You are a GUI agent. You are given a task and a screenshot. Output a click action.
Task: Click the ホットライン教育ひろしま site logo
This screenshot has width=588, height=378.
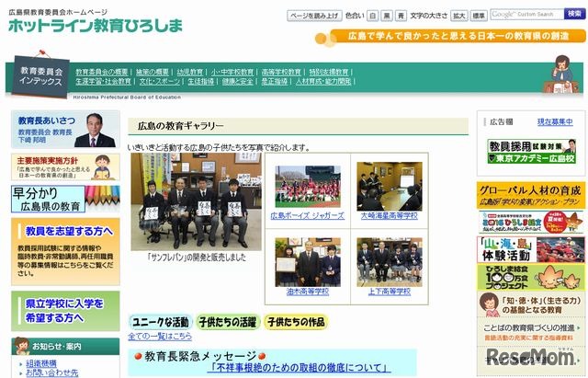pos(96,25)
